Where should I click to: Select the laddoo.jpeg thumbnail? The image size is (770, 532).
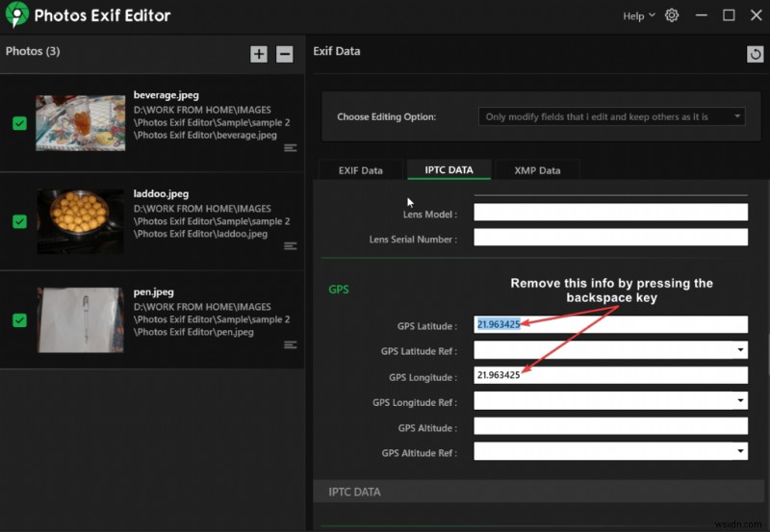tap(80, 221)
